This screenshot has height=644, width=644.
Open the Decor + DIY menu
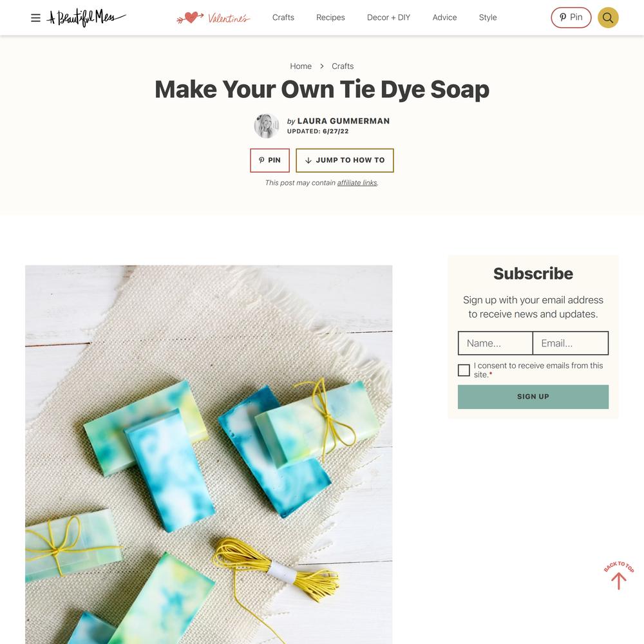coord(388,17)
